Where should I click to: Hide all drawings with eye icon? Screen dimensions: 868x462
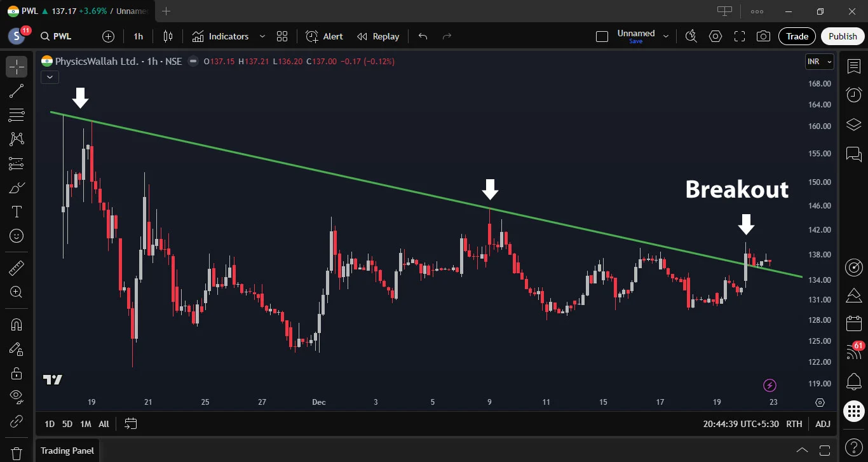pyautogui.click(x=17, y=397)
